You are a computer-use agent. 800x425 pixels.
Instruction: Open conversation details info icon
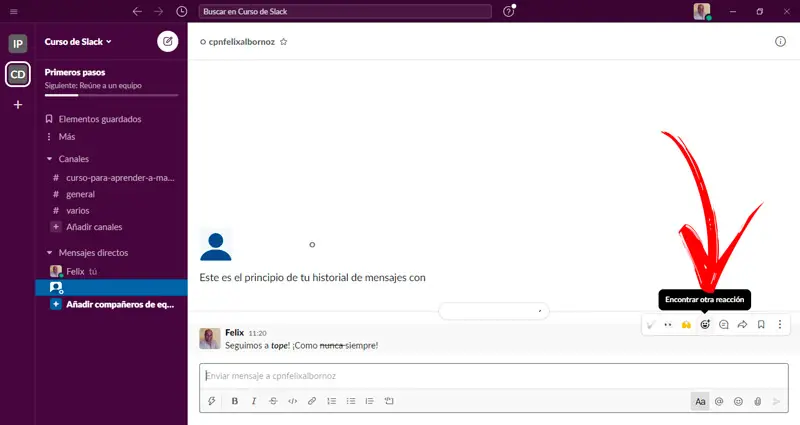point(780,41)
